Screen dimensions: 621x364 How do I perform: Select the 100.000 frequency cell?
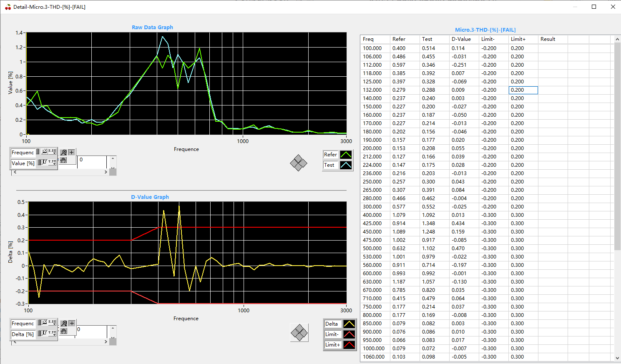tap(375, 48)
